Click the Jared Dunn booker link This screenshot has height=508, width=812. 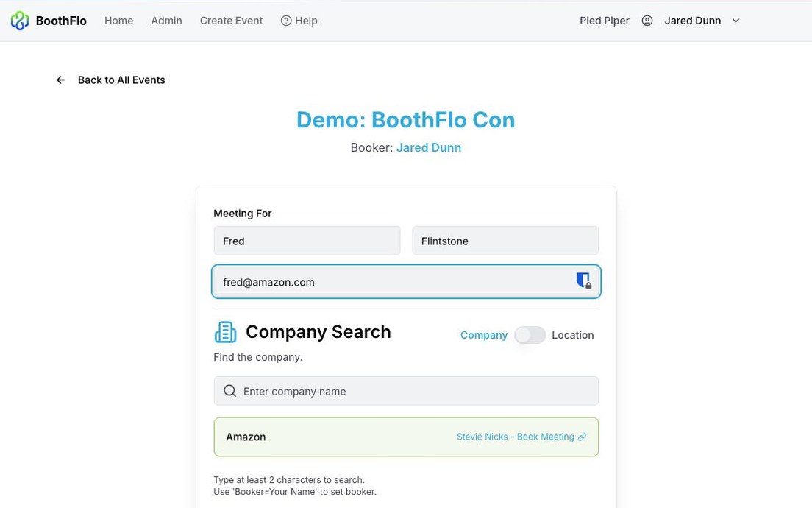coord(428,148)
